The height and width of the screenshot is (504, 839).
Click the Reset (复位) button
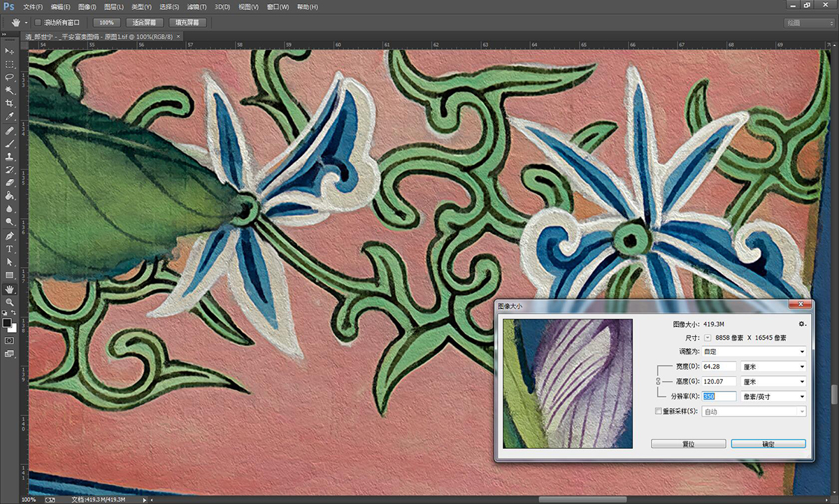coord(688,444)
